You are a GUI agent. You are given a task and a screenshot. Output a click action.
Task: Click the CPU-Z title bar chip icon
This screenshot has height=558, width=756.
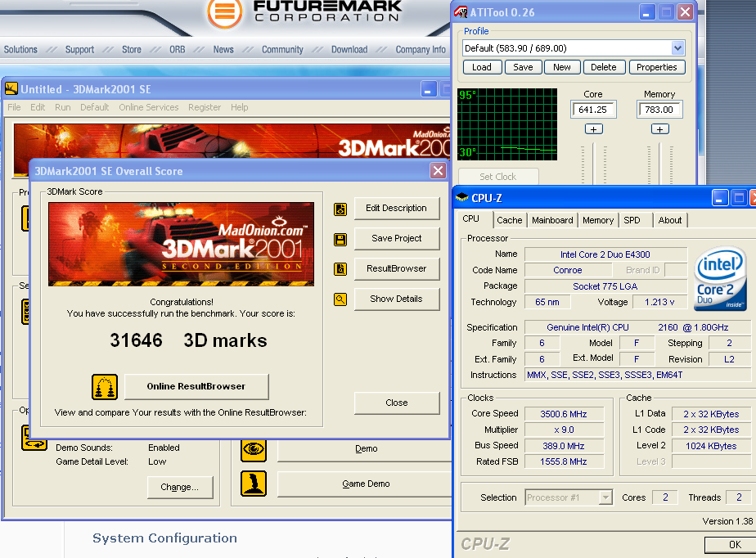pos(462,197)
